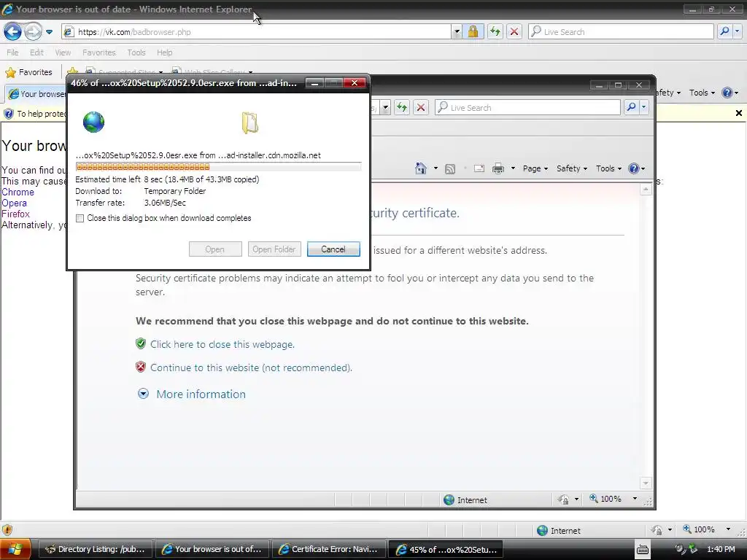The width and height of the screenshot is (747, 560).
Task: Click Internet zone globe in main status bar
Action: click(542, 531)
